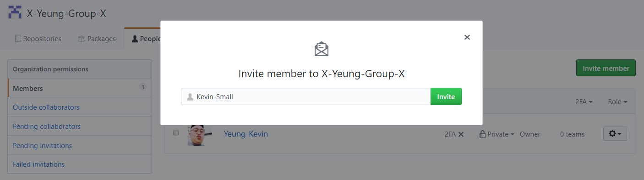Open the Outside collaborators link
644x180 pixels.
click(x=46, y=107)
